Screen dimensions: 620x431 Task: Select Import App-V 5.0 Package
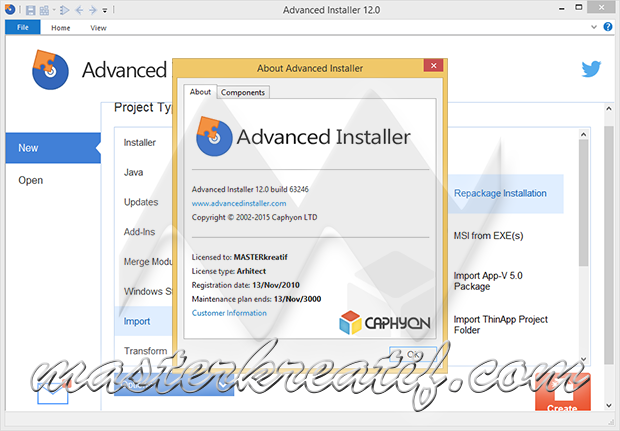488,281
